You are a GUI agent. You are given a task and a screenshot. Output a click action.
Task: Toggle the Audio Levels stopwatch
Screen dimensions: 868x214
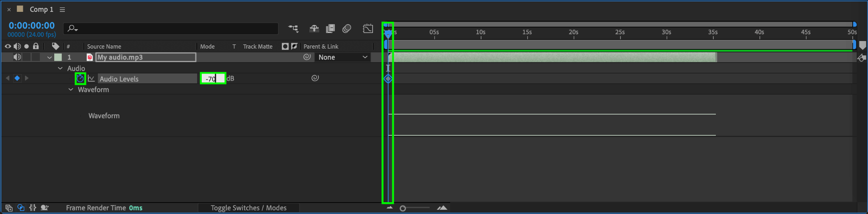[80, 78]
